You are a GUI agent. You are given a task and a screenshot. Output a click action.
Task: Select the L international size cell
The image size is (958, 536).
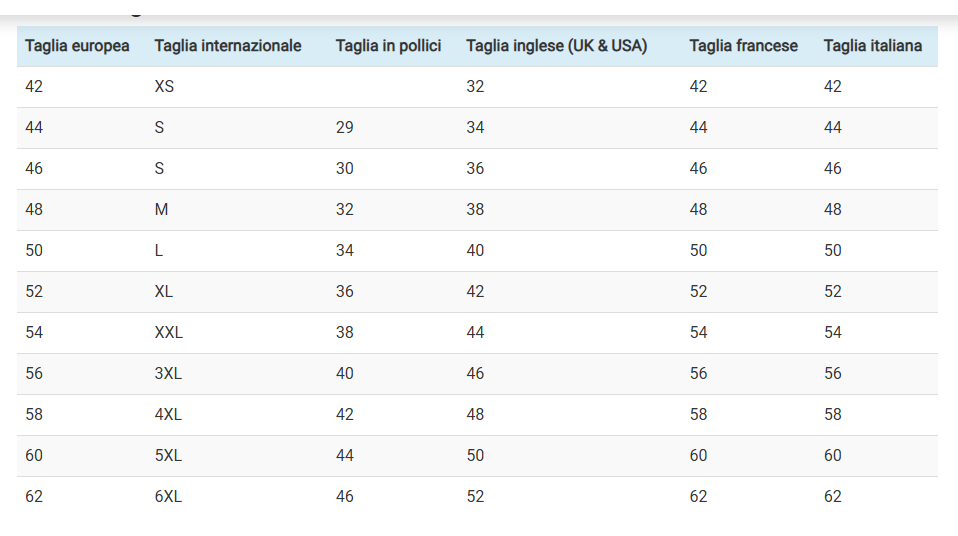(x=159, y=250)
